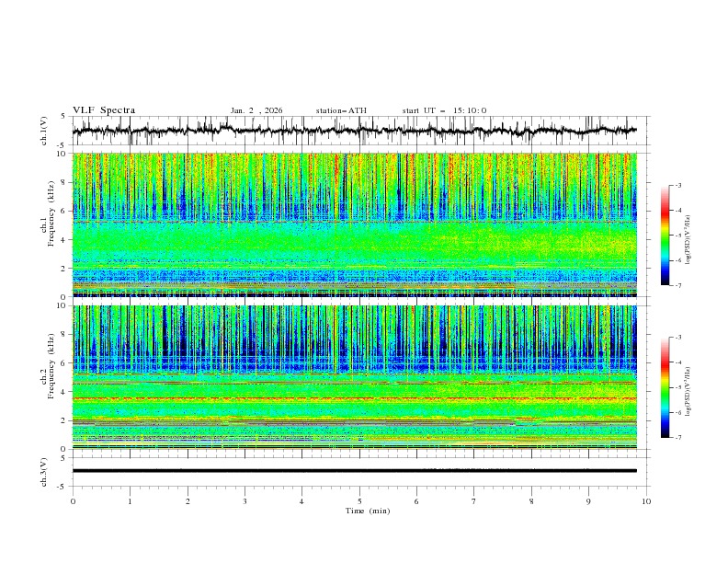Click time axis tick label '10'

[x=646, y=501]
